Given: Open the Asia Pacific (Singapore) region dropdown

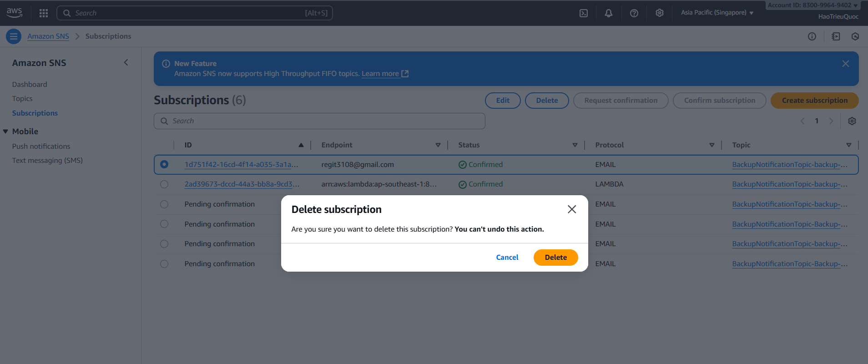Looking at the screenshot, I should [717, 13].
